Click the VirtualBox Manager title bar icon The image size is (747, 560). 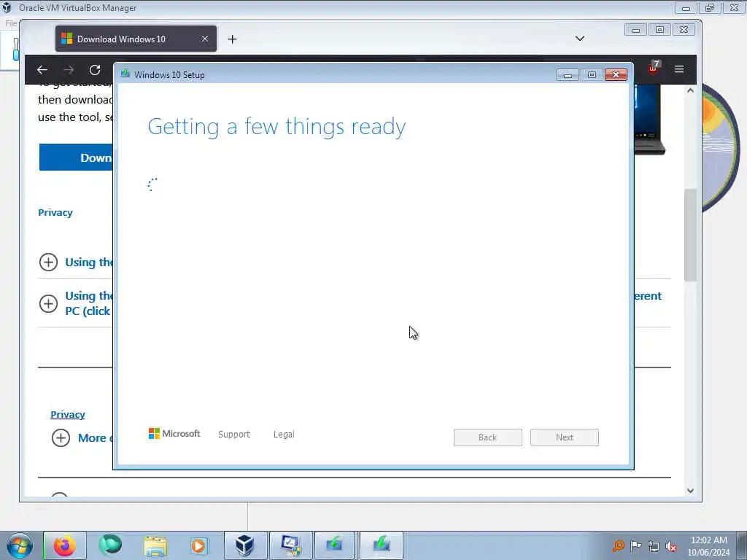pos(7,7)
